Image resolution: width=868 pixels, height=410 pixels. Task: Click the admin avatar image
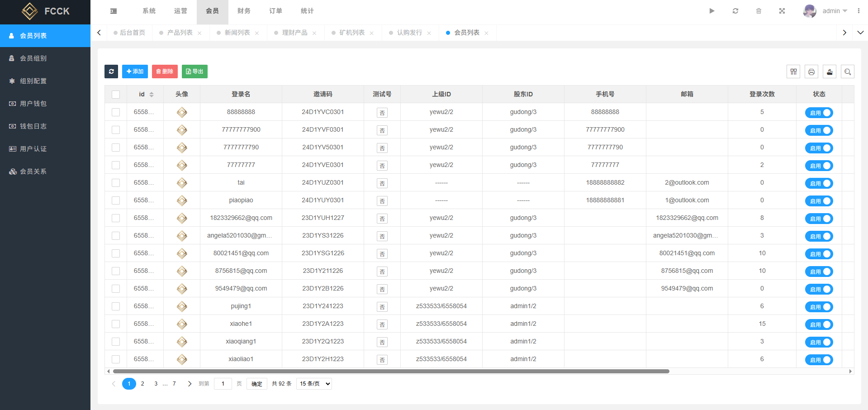[x=810, y=11]
